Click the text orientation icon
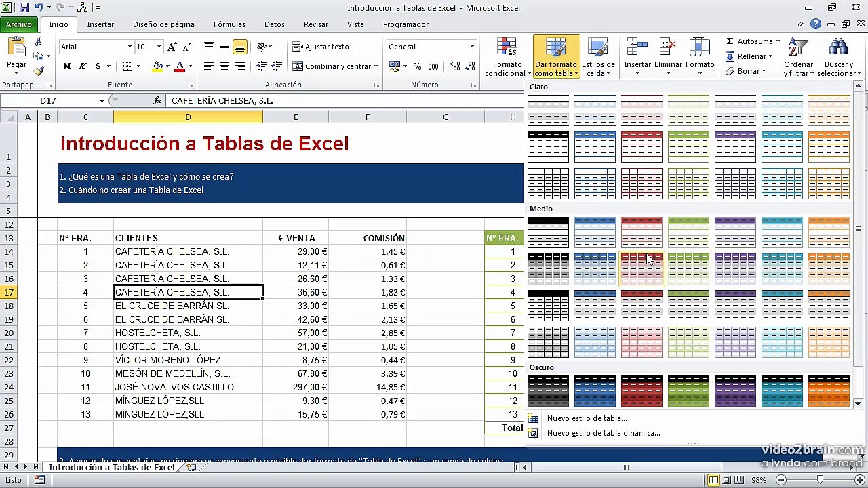The image size is (868, 488). tap(262, 47)
